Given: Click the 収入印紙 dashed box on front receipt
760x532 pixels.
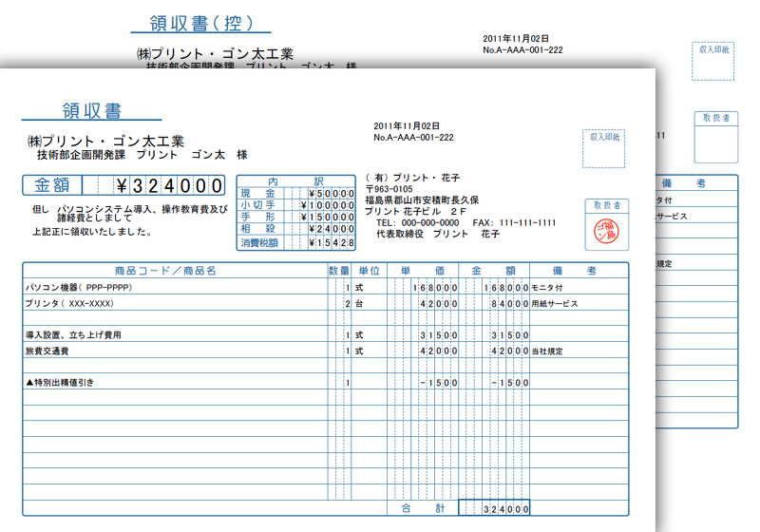Looking at the screenshot, I should 605,148.
